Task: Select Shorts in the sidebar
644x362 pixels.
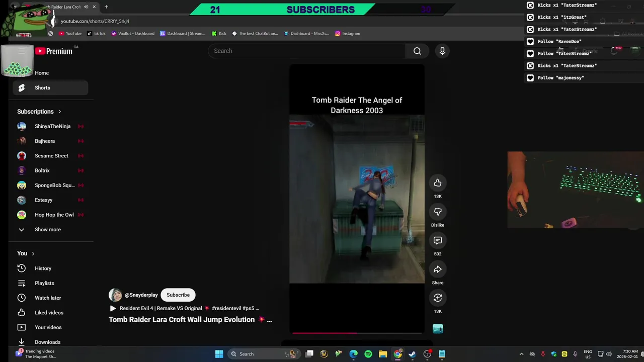Action: point(50,87)
